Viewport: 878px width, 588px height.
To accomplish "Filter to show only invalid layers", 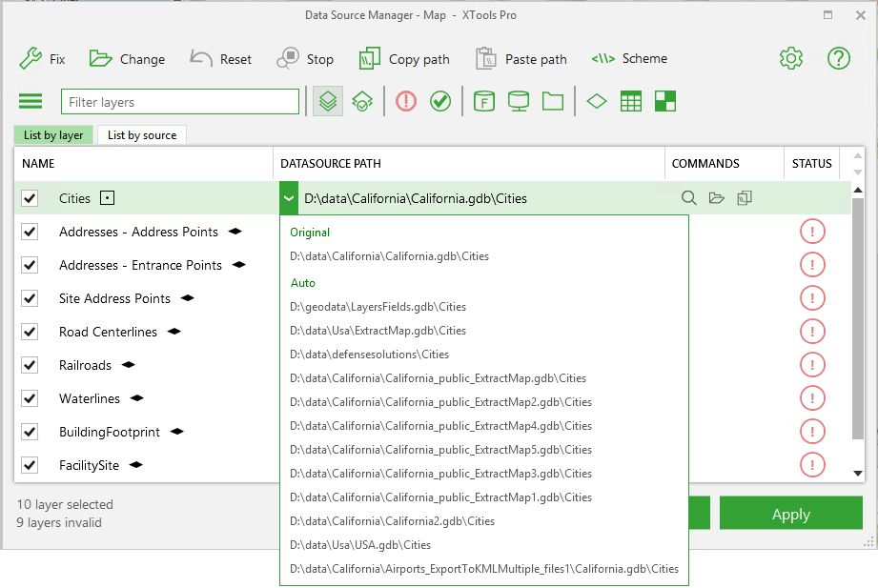I will 405,101.
